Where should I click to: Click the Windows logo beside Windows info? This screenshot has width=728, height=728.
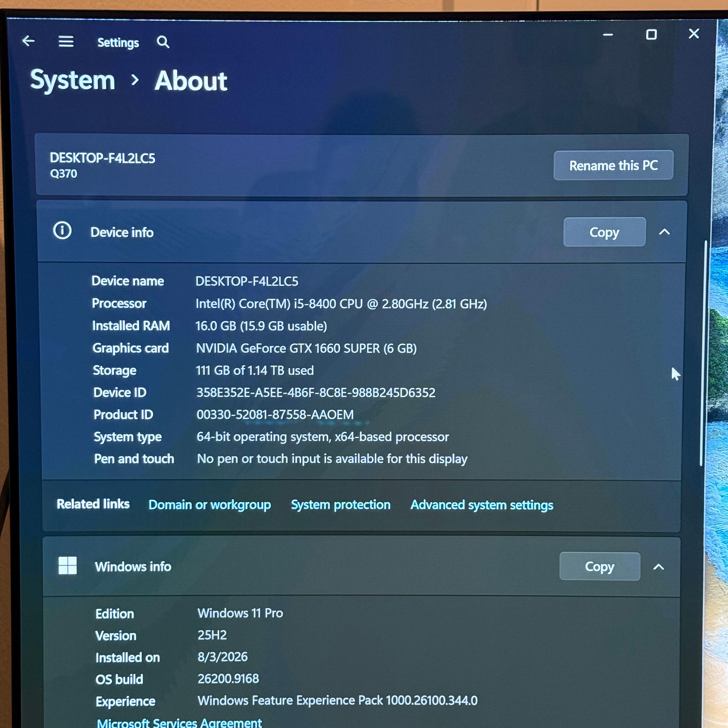point(68,565)
